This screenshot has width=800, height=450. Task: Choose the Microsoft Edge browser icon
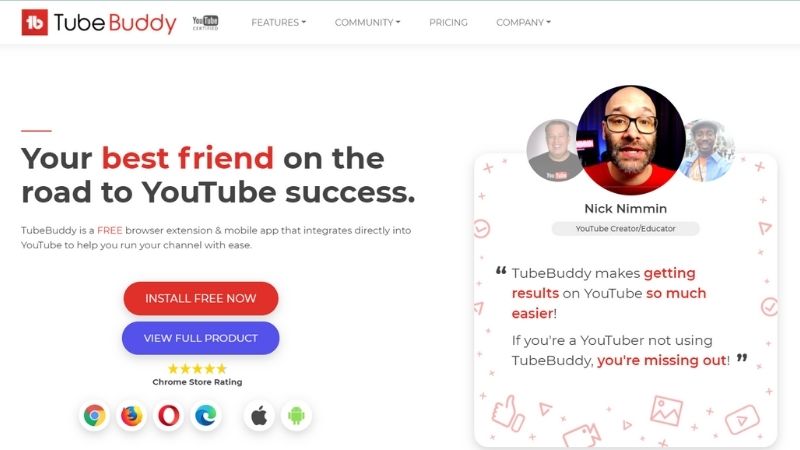[206, 415]
